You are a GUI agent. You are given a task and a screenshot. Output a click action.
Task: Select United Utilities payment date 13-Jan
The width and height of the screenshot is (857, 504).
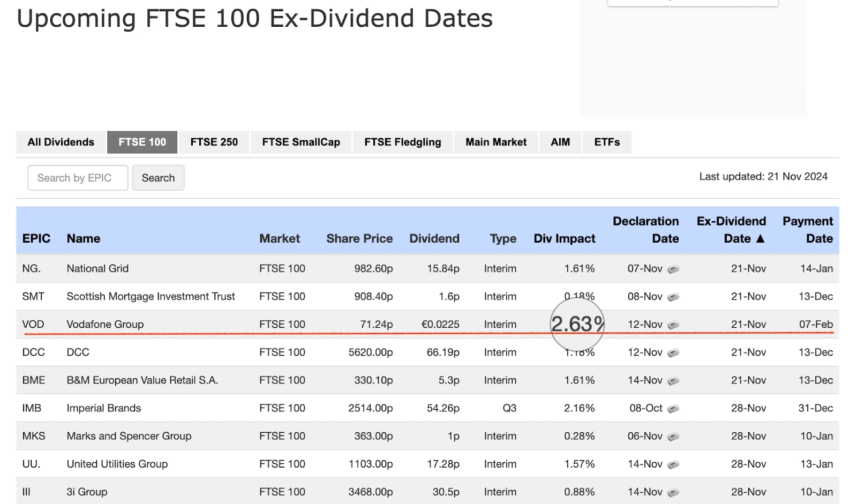coord(816,464)
